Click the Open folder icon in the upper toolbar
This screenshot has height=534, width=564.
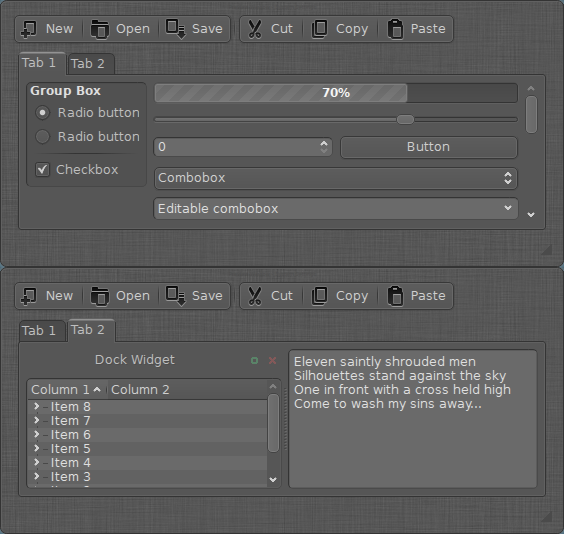point(99,29)
